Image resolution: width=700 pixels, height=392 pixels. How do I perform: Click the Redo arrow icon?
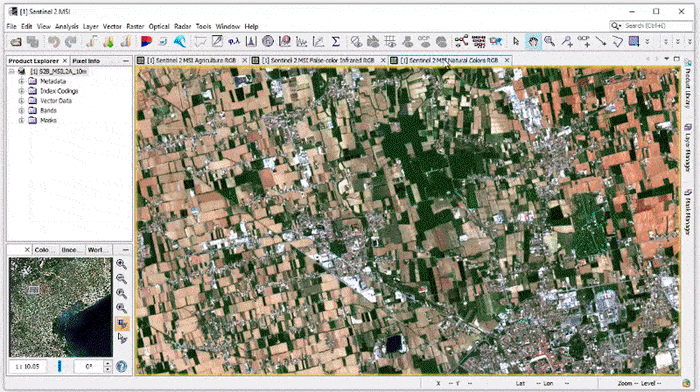71,42
